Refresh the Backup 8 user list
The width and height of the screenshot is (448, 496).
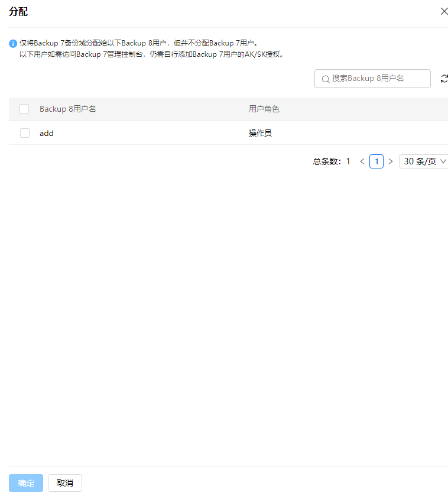click(444, 79)
